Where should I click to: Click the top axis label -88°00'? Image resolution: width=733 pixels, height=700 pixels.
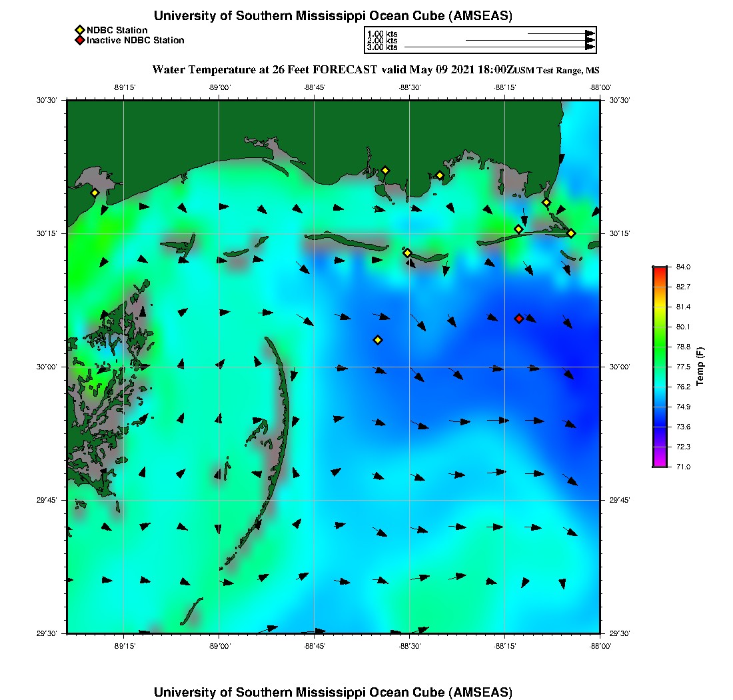(x=600, y=87)
